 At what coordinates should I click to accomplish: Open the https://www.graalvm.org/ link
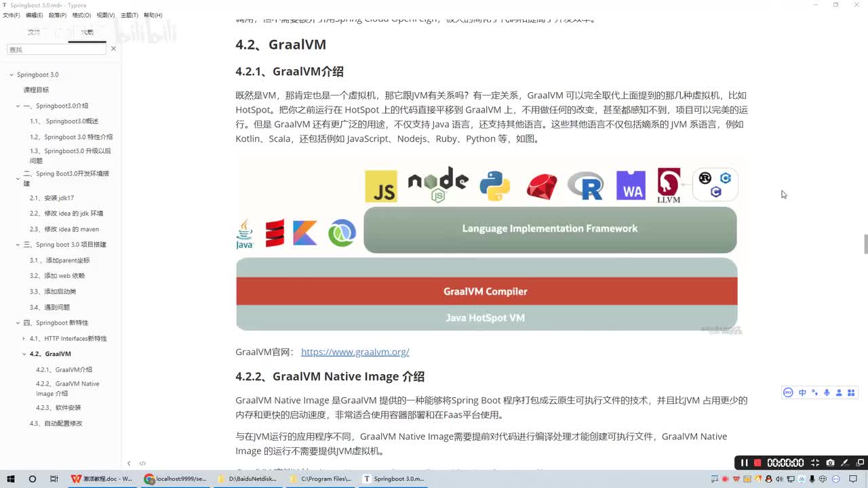[355, 352]
